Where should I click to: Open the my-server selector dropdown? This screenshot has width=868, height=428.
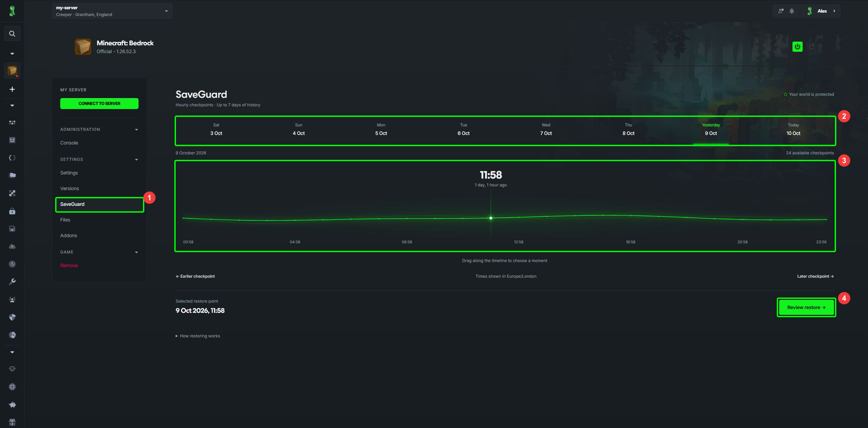coord(112,11)
